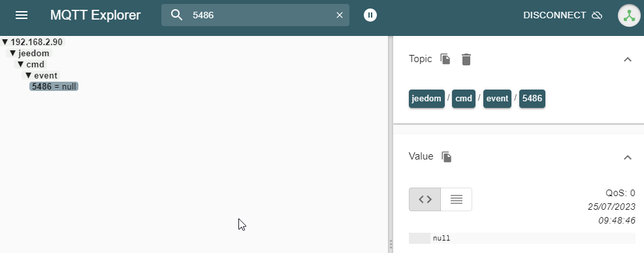Open the hamburger menu
The width and height of the screenshot is (644, 253).
pos(22,15)
